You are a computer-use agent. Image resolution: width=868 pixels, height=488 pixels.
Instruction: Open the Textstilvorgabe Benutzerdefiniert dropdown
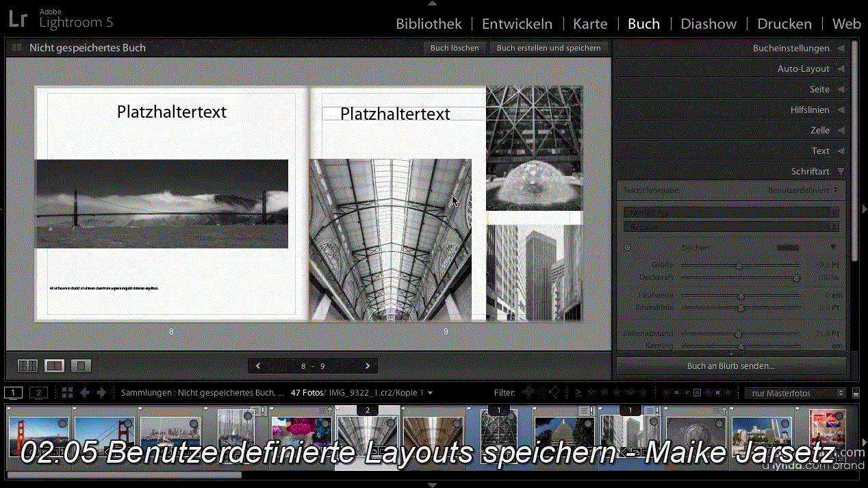[802, 190]
